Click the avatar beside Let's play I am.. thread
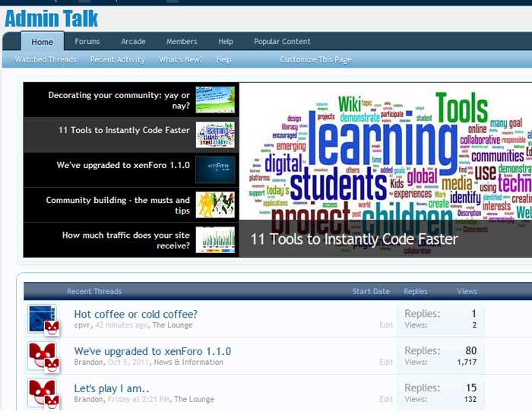 tap(42, 393)
